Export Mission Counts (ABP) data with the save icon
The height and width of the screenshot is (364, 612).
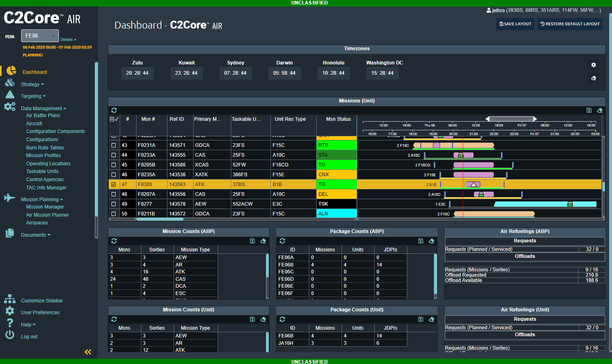[252, 241]
